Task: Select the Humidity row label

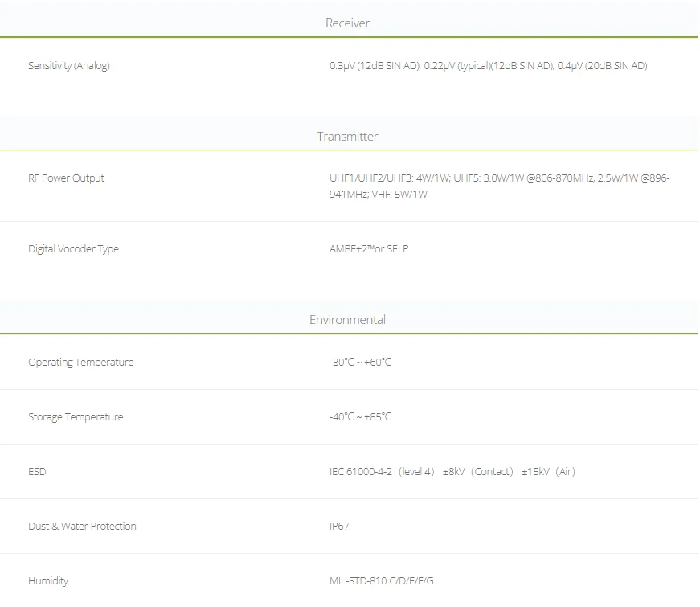Action: click(x=48, y=581)
